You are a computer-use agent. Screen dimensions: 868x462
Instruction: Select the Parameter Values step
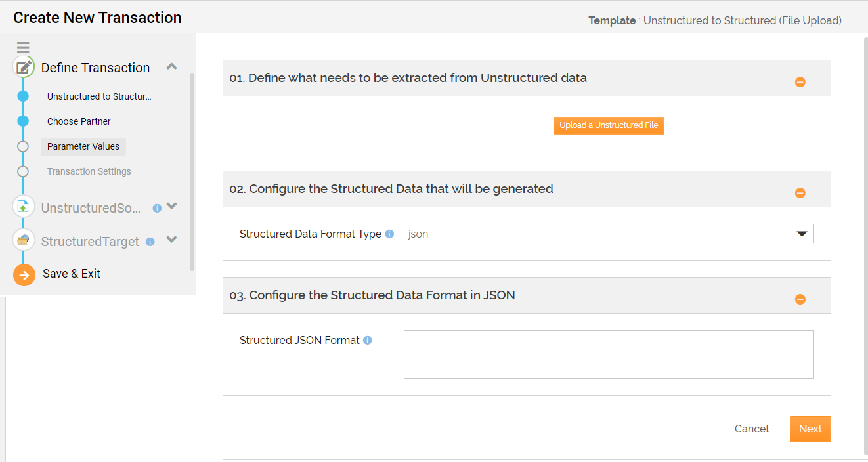tap(83, 146)
